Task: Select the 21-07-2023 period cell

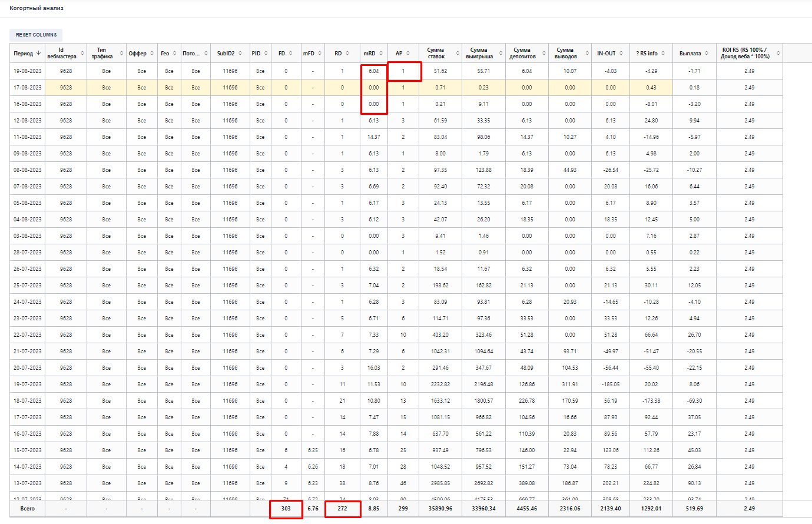Action: click(x=28, y=351)
